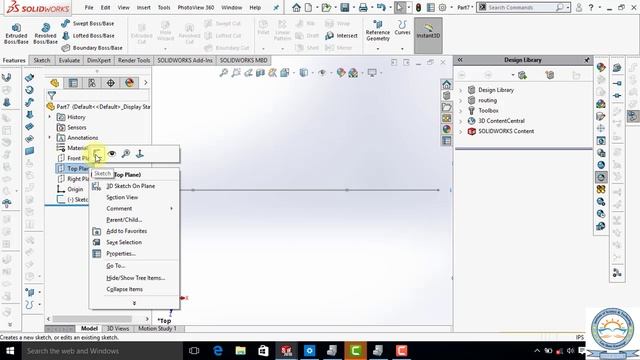Expand the History tree item
The image size is (640, 360).
click(x=50, y=117)
